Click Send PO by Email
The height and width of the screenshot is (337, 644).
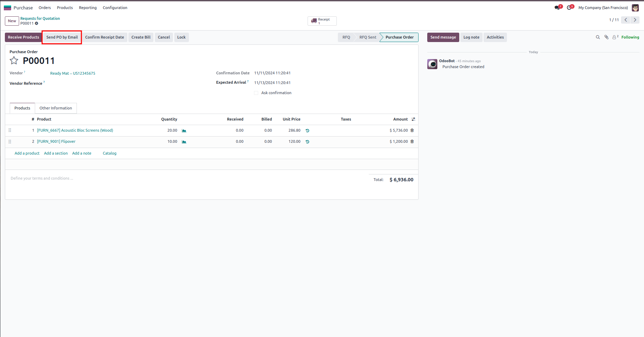point(62,37)
